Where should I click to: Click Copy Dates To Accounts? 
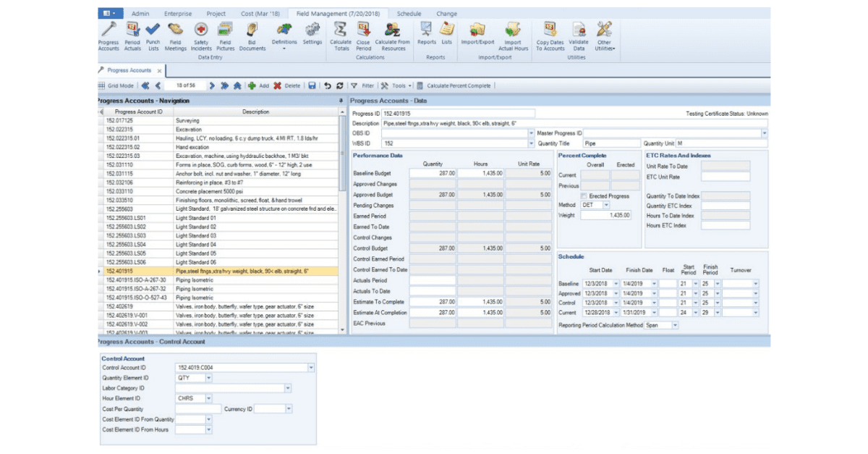(550, 35)
